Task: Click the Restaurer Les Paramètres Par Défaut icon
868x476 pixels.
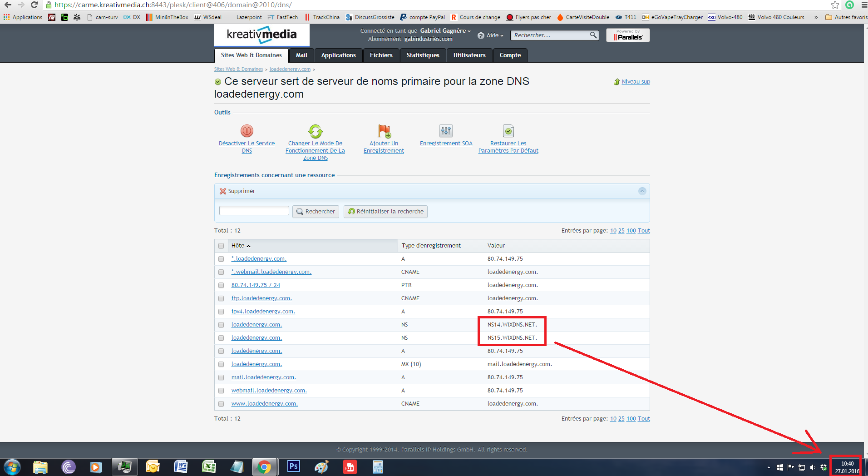Action: 508,131
